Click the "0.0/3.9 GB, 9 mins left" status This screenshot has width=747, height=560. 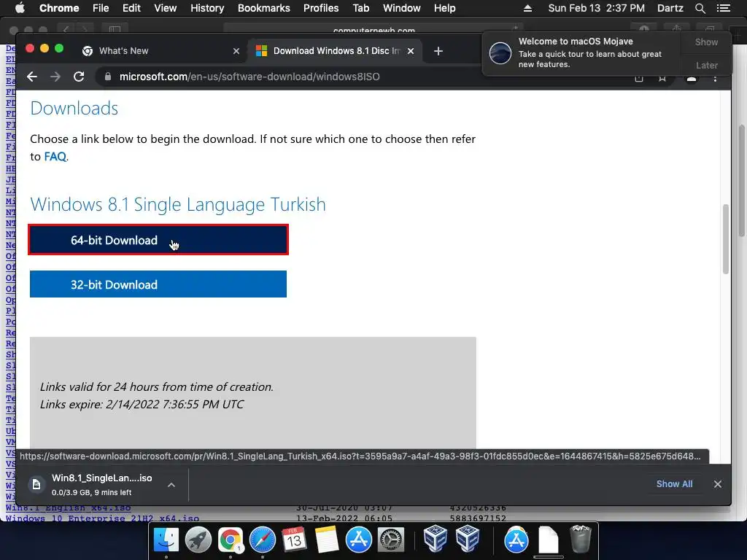point(91,492)
